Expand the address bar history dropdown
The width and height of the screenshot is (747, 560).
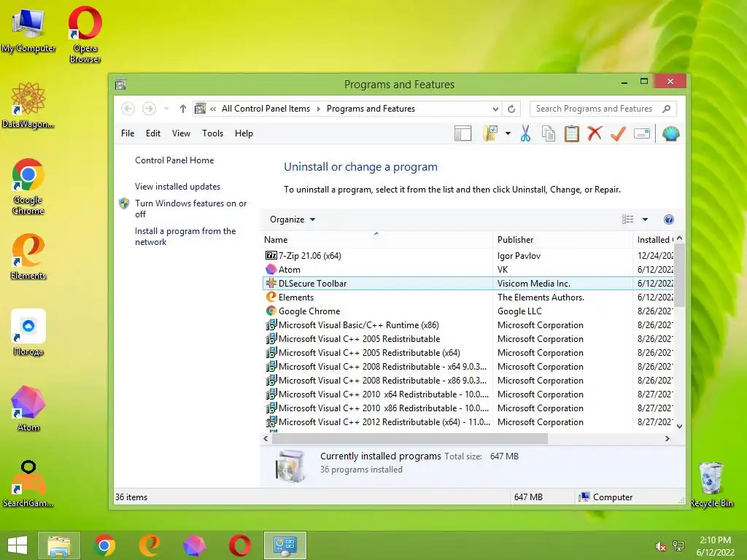[x=495, y=109]
